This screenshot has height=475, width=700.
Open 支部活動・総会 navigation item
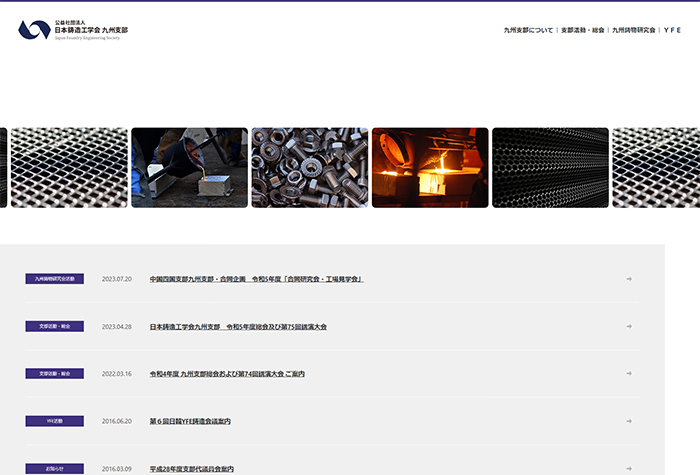coord(582,31)
